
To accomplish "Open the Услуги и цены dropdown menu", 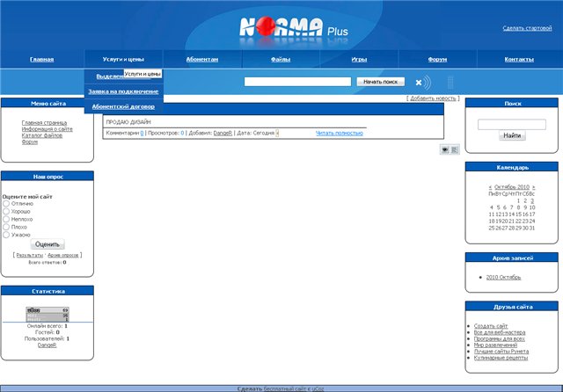I will pyautogui.click(x=123, y=60).
